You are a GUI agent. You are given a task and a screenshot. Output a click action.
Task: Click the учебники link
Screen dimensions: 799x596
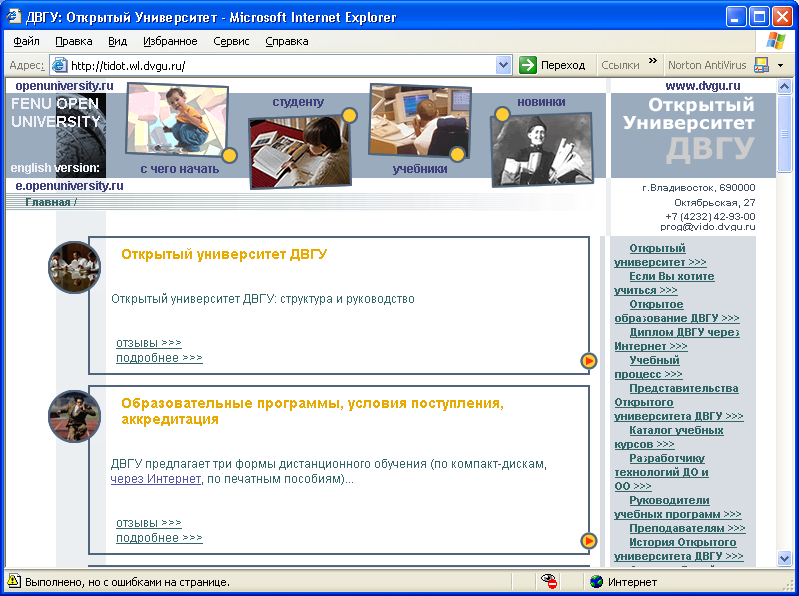click(420, 169)
